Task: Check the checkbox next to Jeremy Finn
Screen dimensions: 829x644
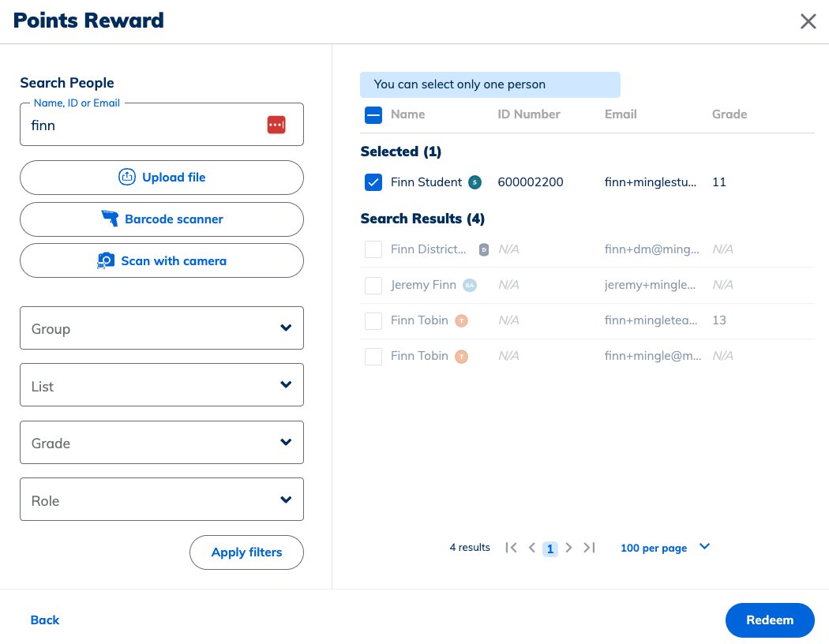Action: 373,285
